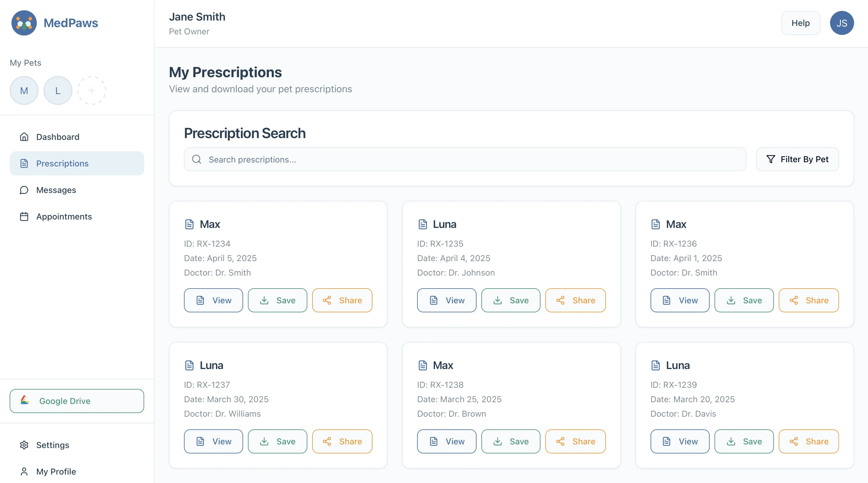
Task: Open Appointments in sidebar
Action: coord(77,216)
